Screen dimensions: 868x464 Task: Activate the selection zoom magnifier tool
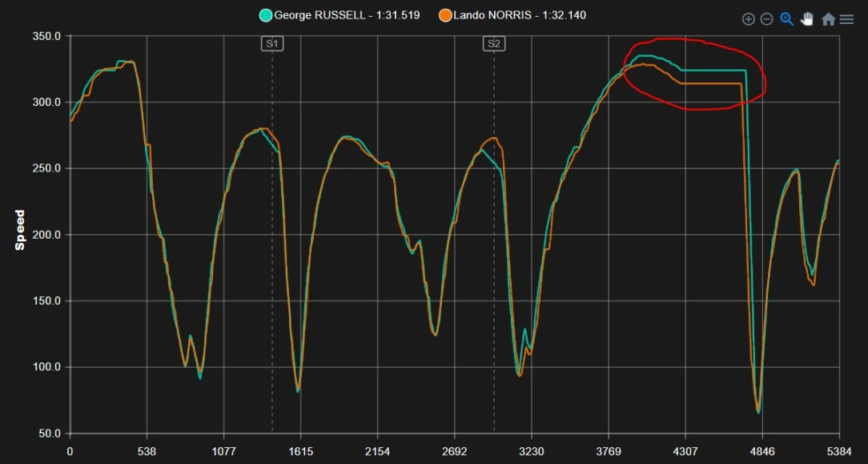(x=786, y=19)
